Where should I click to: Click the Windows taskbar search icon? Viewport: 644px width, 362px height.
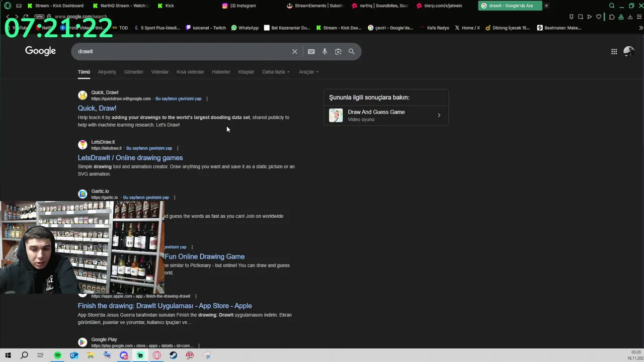24,355
